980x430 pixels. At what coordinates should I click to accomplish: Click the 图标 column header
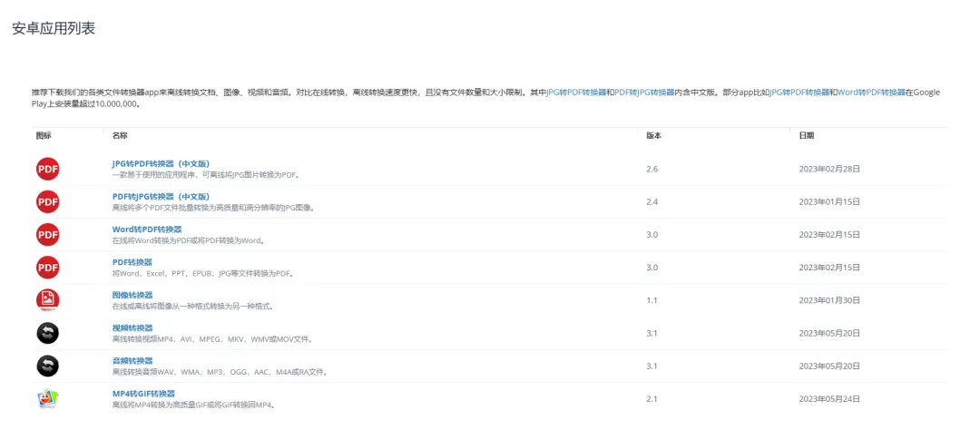point(44,136)
